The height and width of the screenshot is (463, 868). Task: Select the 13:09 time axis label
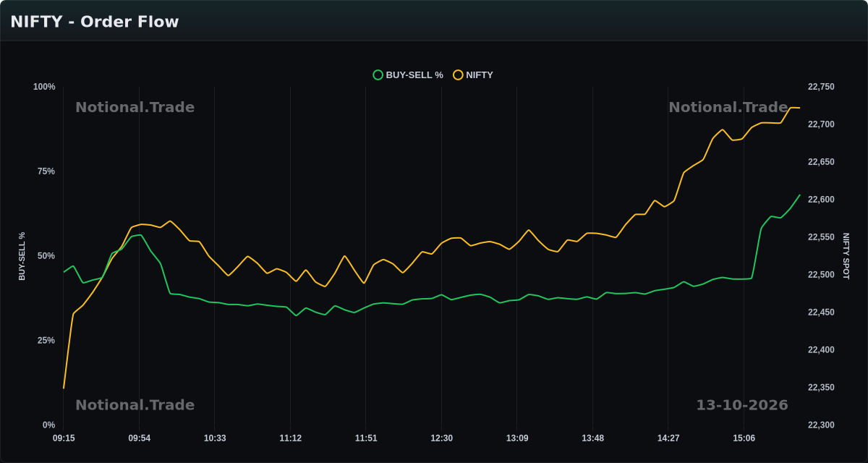point(517,438)
